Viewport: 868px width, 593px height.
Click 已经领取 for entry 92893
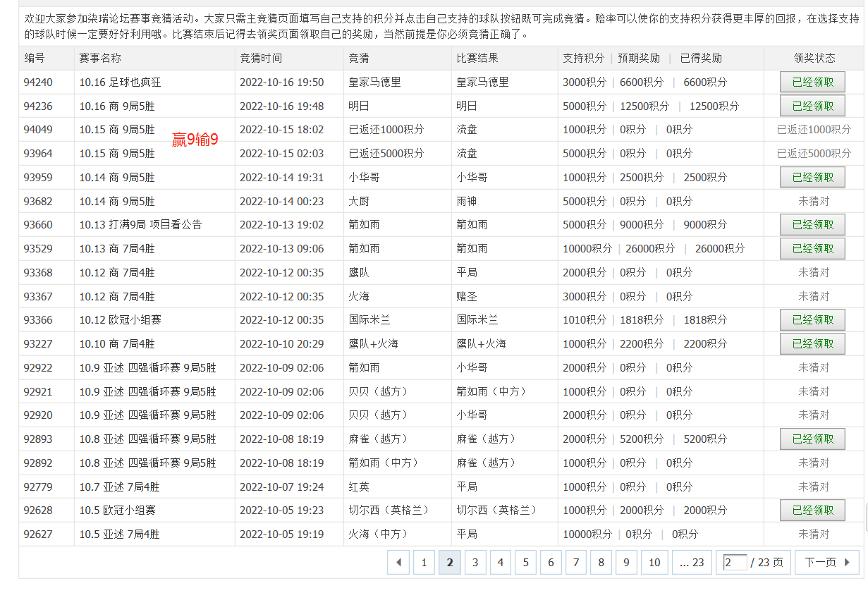[x=812, y=439]
